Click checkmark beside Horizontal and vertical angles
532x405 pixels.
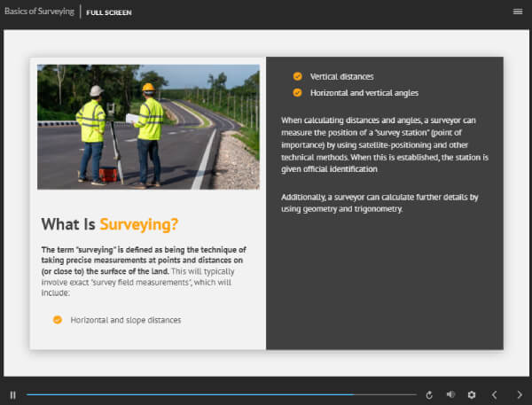pos(297,92)
